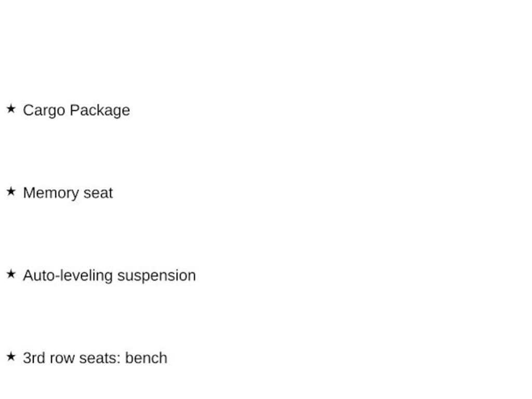Click the word Package

click(100, 111)
